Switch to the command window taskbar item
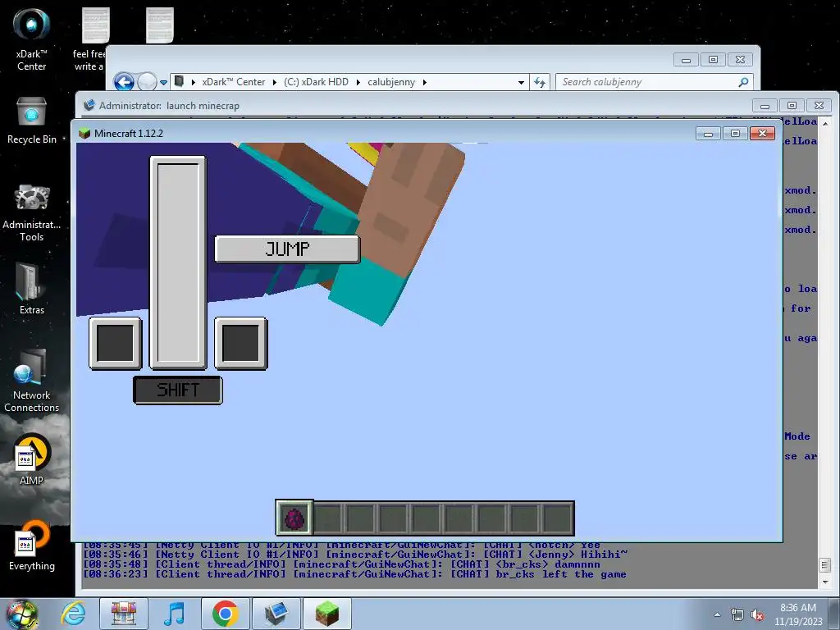Image resolution: width=840 pixels, height=630 pixels. click(276, 614)
